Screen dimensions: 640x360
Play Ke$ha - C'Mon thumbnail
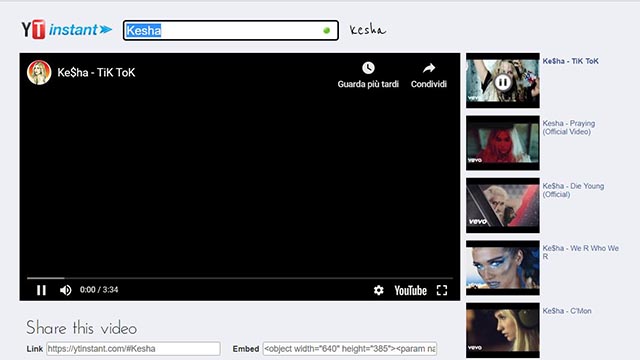coord(503,330)
